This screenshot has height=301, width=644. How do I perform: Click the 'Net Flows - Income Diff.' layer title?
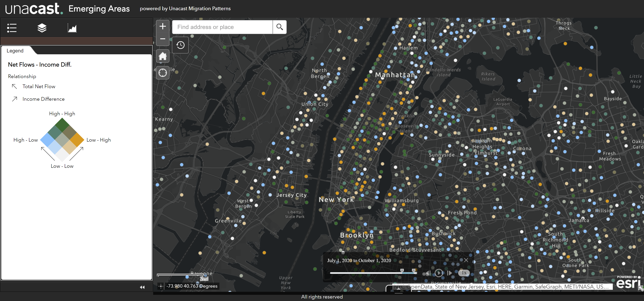[x=40, y=65]
